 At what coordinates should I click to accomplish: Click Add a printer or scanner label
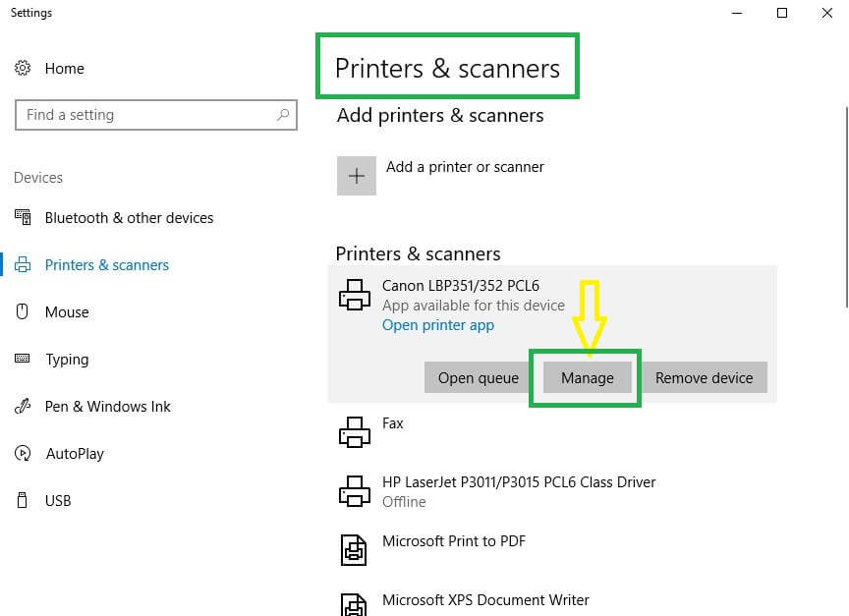point(465,167)
